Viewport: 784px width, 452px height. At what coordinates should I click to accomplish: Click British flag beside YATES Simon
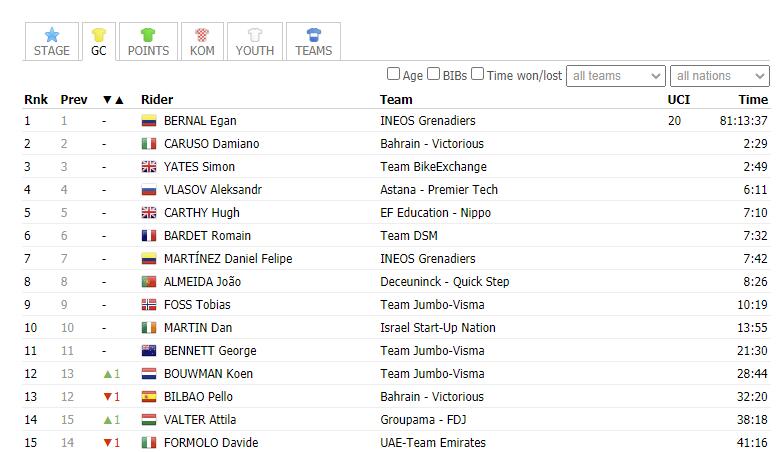pyautogui.click(x=149, y=167)
